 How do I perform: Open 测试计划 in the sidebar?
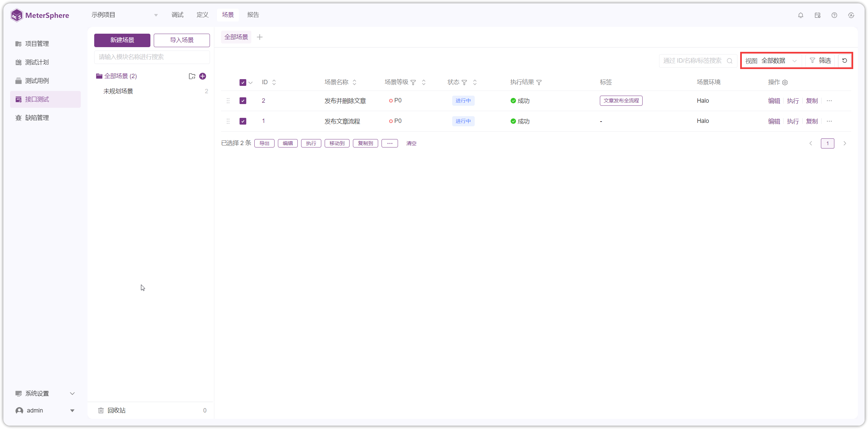point(45,62)
